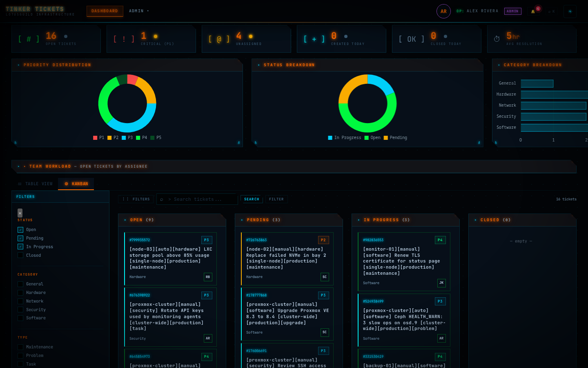Image resolution: width=588 pixels, height=368 pixels.
Task: Select the Kanban view tab
Action: [76, 184]
